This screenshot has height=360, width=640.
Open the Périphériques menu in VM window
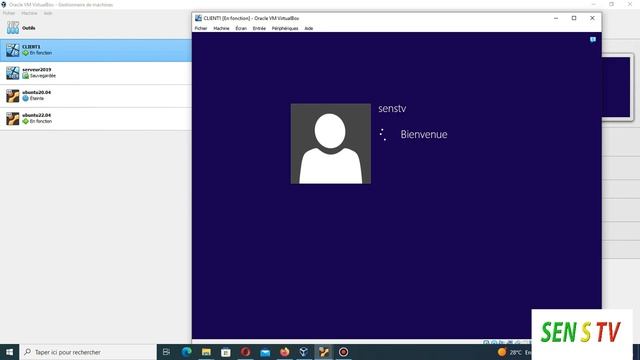[285, 29]
